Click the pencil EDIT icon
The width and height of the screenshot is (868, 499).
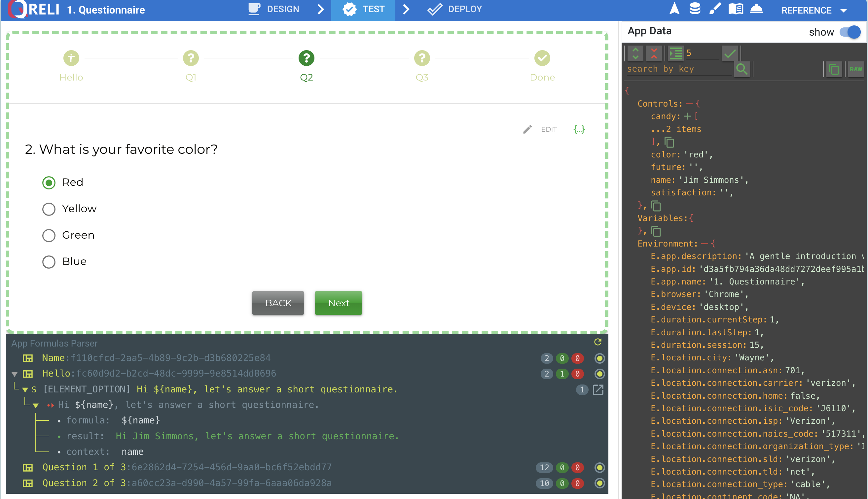pyautogui.click(x=527, y=129)
